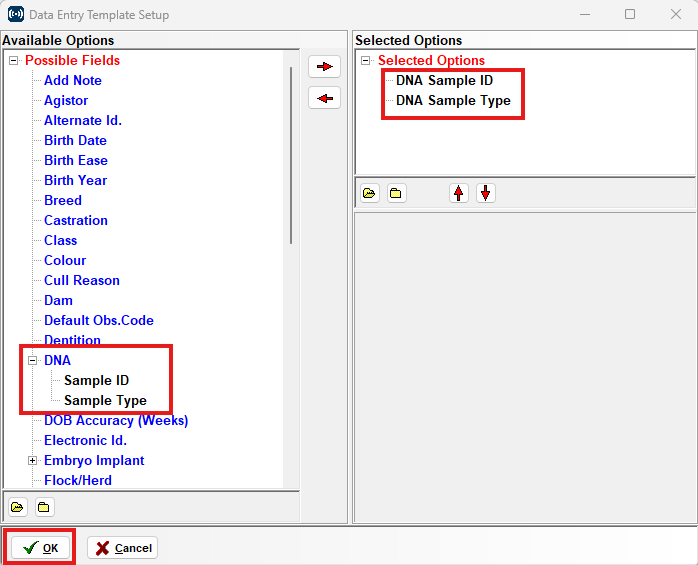Click open-folder icon under Available Options

[18, 507]
